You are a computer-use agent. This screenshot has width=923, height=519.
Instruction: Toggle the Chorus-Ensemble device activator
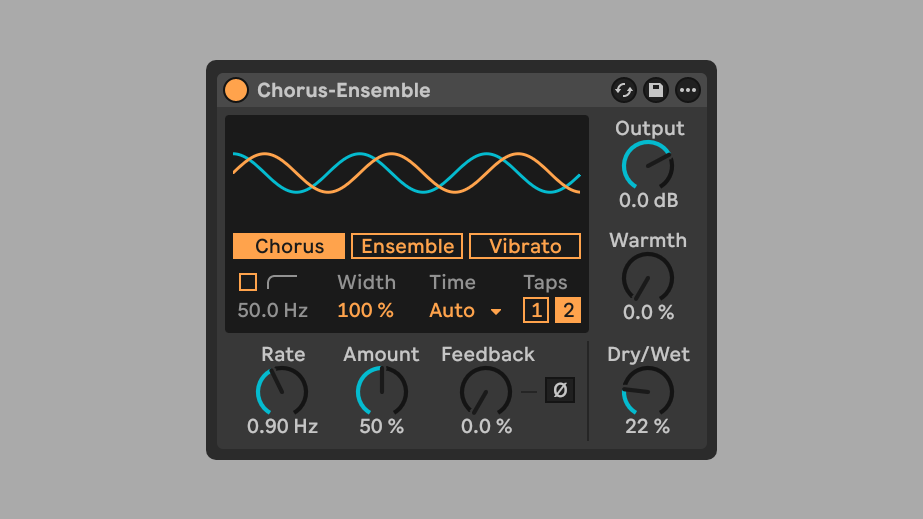coord(236,90)
